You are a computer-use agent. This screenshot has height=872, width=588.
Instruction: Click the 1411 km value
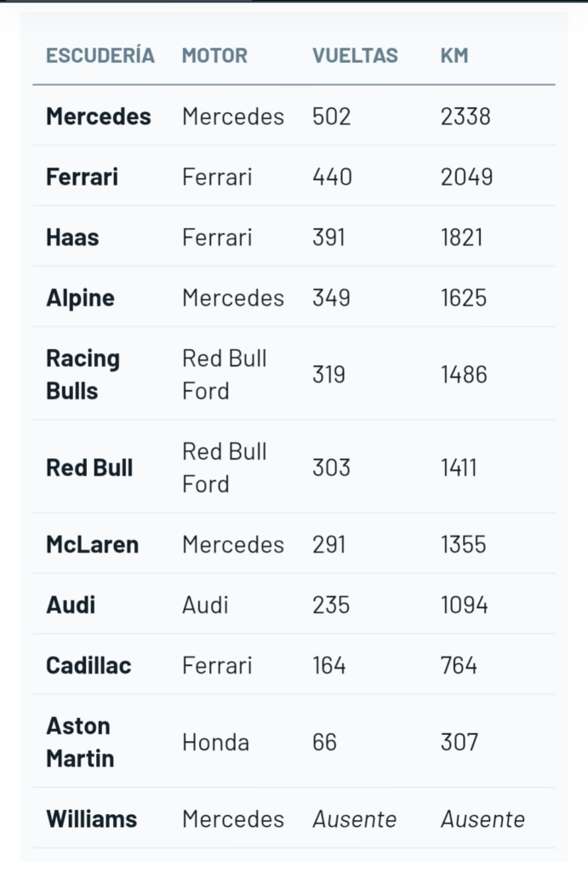click(x=459, y=468)
